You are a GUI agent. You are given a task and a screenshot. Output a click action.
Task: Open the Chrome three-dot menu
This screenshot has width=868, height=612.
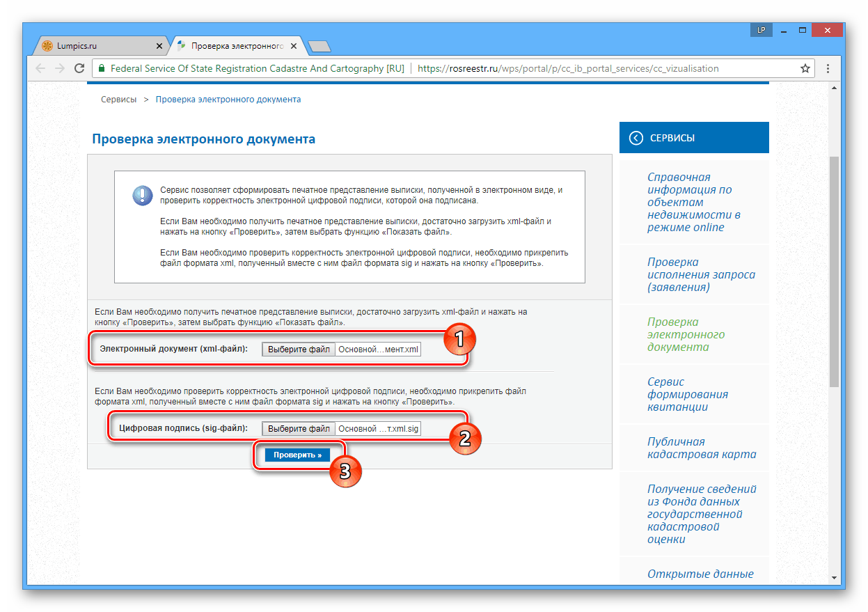828,68
